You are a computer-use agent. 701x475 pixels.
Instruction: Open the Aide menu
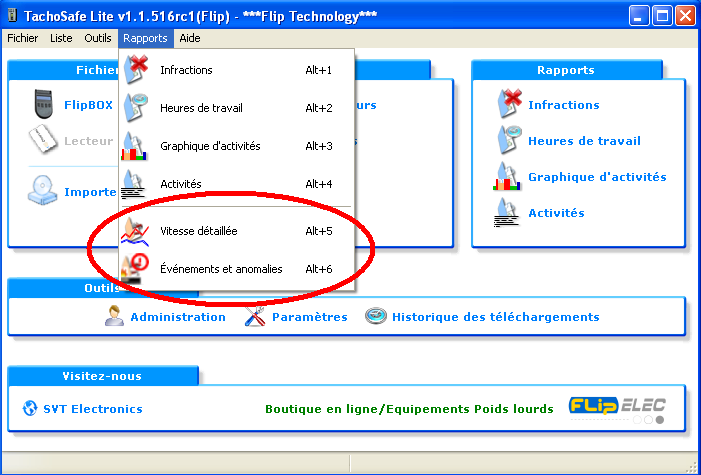pos(189,38)
